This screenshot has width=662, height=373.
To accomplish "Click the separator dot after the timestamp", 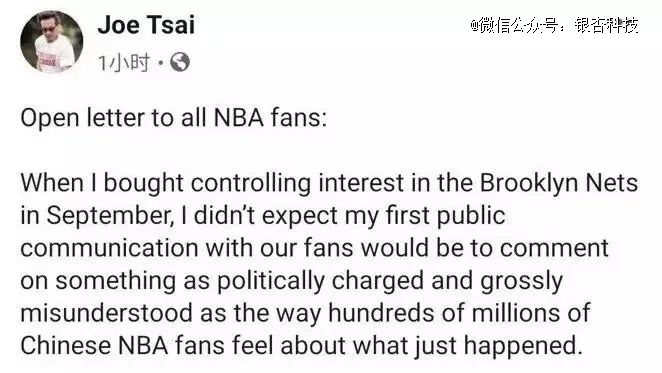I will 160,63.
